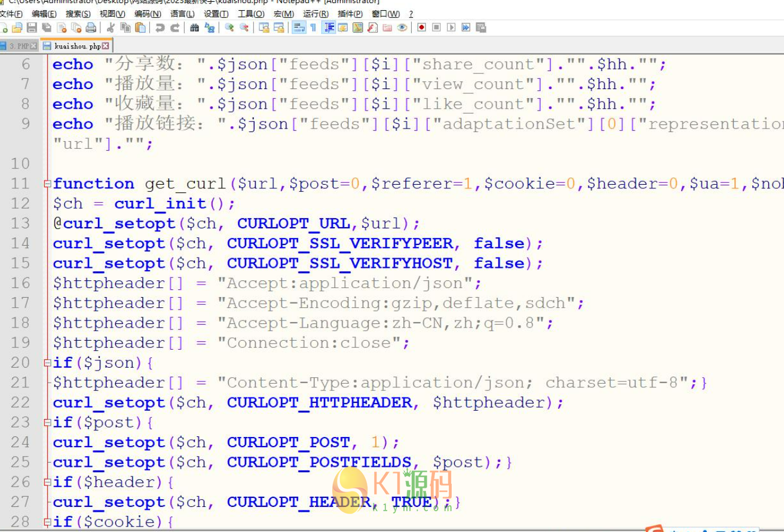Switch to the 3.PHP tab

coord(19,46)
